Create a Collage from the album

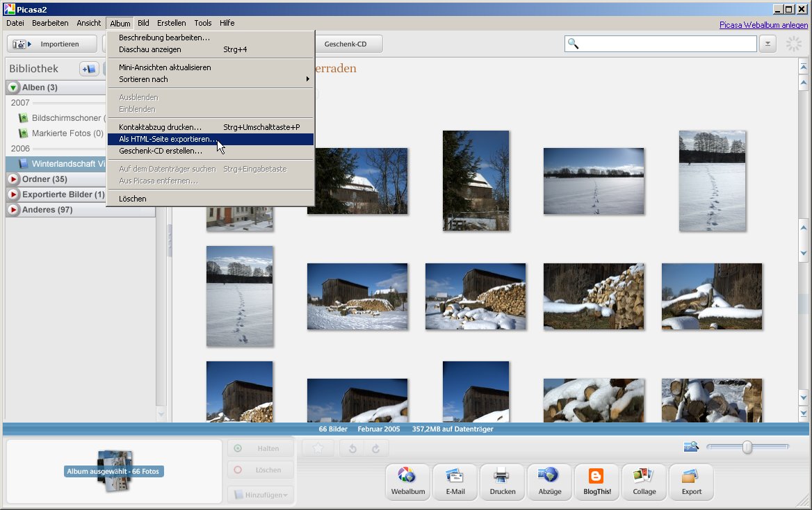[x=644, y=482]
